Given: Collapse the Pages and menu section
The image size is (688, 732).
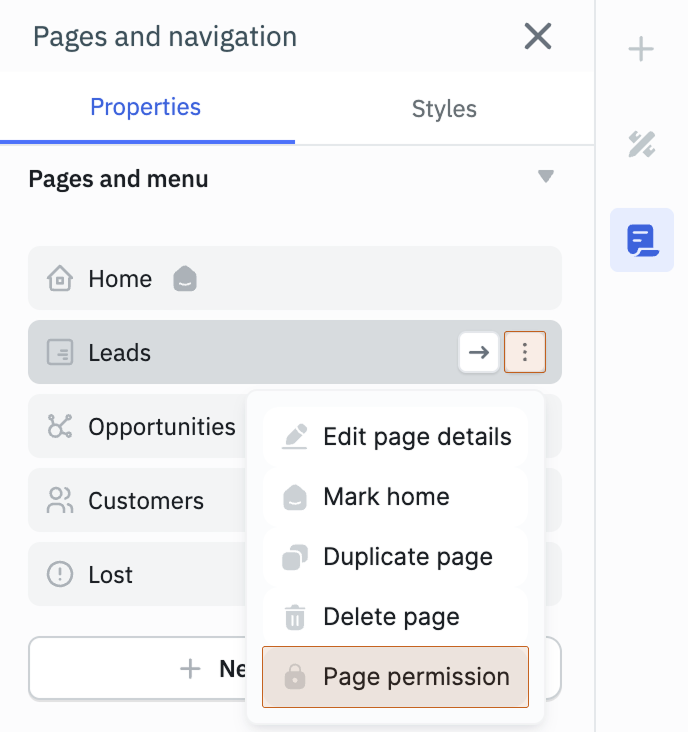Looking at the screenshot, I should [x=546, y=176].
